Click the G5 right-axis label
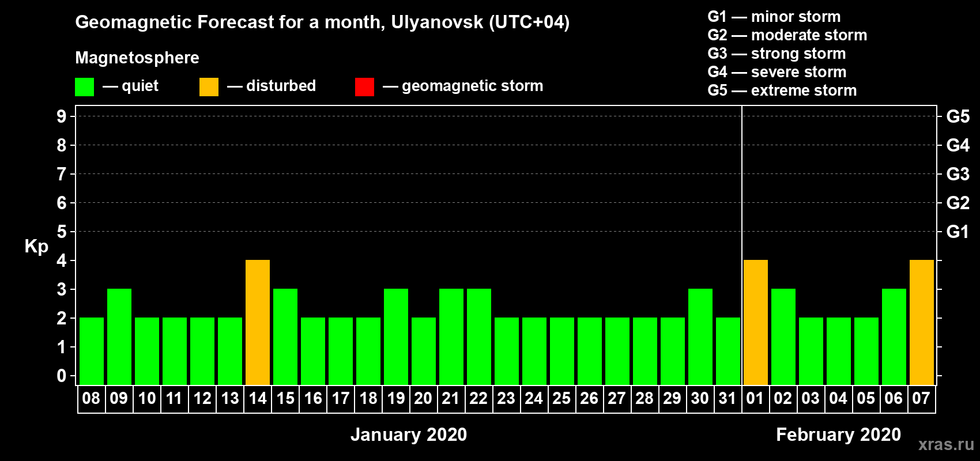Screen dimensions: 980x461 (x=958, y=116)
